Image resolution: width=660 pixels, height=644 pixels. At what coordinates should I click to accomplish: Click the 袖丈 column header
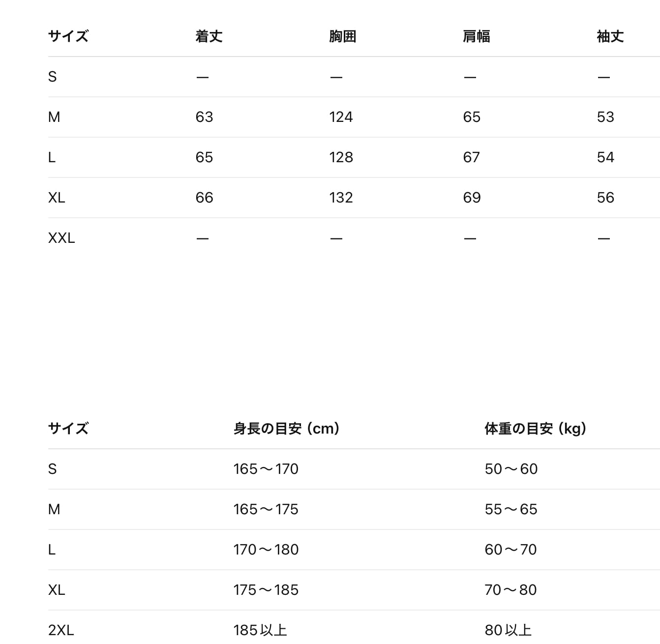(x=610, y=36)
